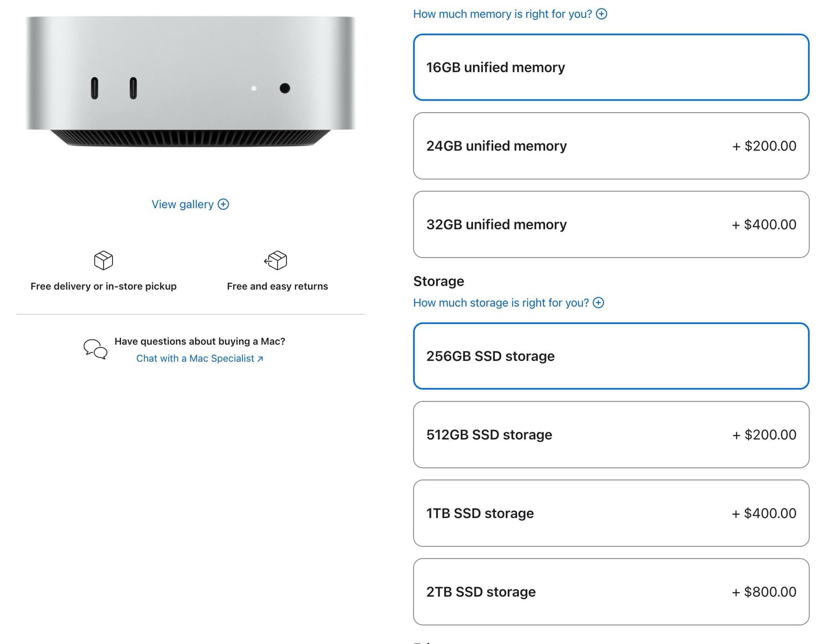Image resolution: width=840 pixels, height=644 pixels.
Task: Click 'Have questions about buying a Mac?' text
Action: (x=200, y=341)
